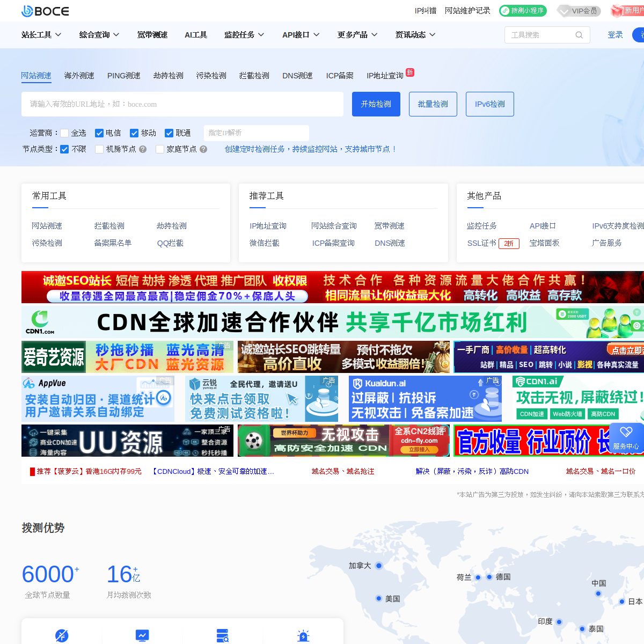The height and width of the screenshot is (644, 644).
Task: Open 微信拦截 in 推荐工具
Action: (x=265, y=243)
